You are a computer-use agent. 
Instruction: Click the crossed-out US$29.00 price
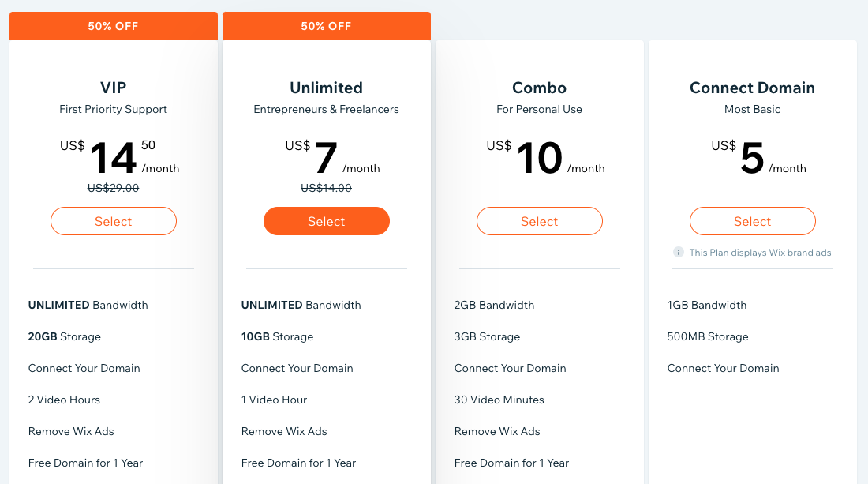click(x=114, y=188)
